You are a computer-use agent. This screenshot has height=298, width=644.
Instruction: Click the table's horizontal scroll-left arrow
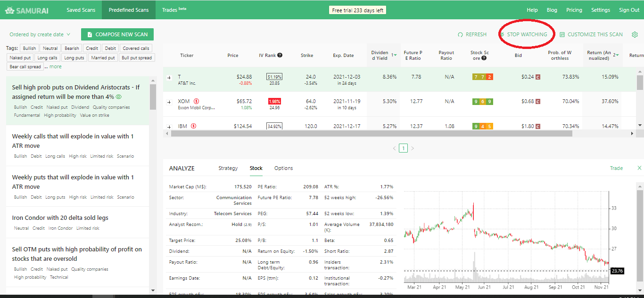166,133
